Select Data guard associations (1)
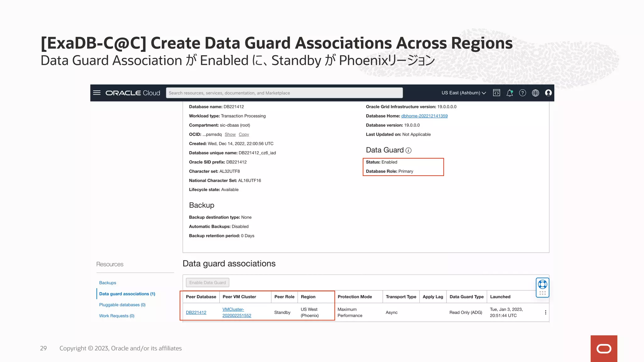This screenshot has height=362, width=644. [127, 294]
